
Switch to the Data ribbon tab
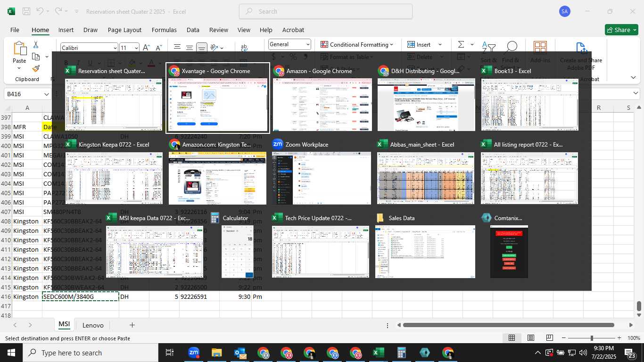(193, 30)
